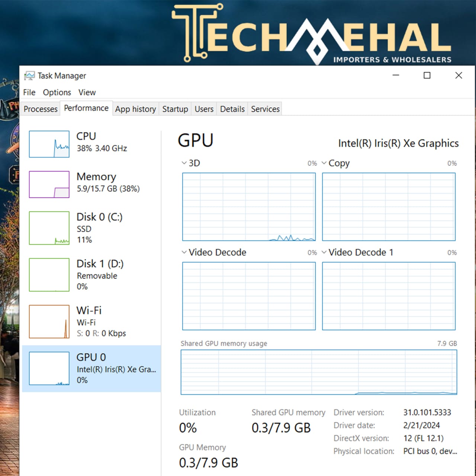Click the Wi-Fi label in sidebar

coord(89,311)
